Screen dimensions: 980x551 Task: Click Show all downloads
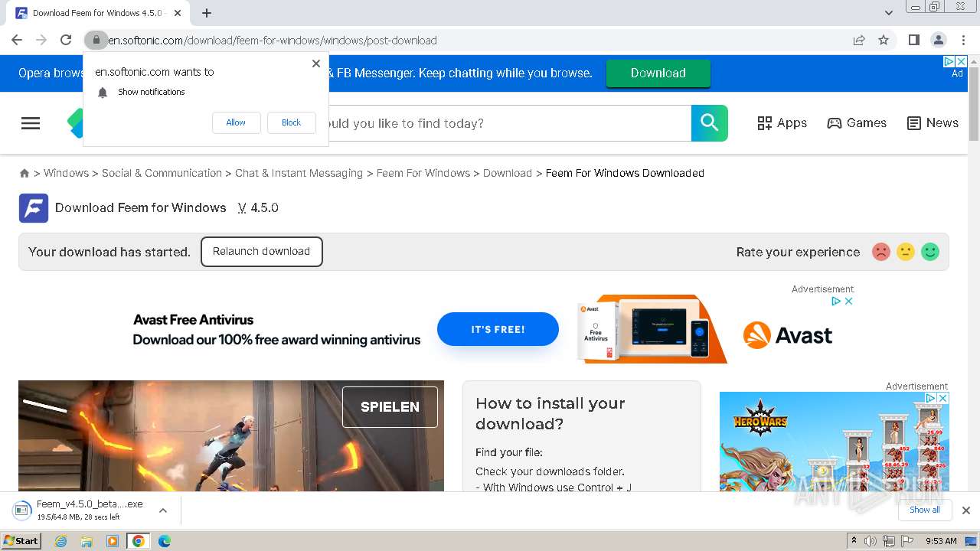point(925,510)
